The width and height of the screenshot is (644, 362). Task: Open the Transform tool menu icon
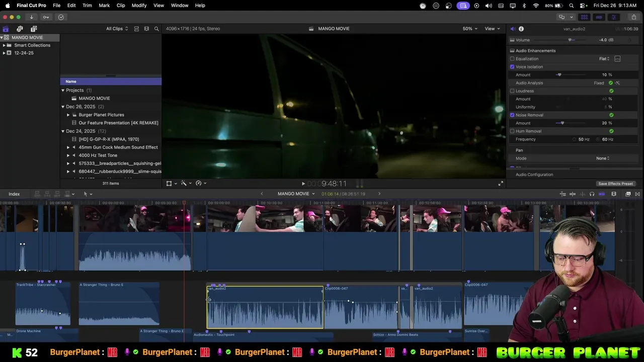tap(171, 184)
